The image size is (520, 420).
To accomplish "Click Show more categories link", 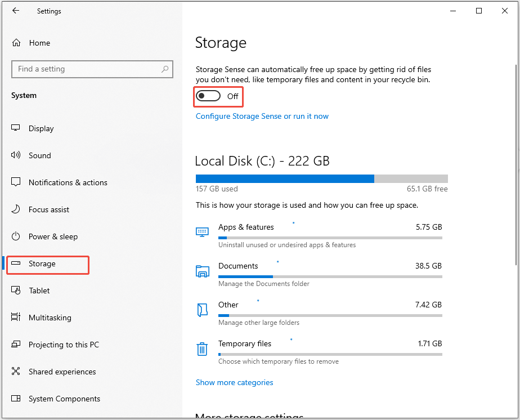I will (234, 382).
